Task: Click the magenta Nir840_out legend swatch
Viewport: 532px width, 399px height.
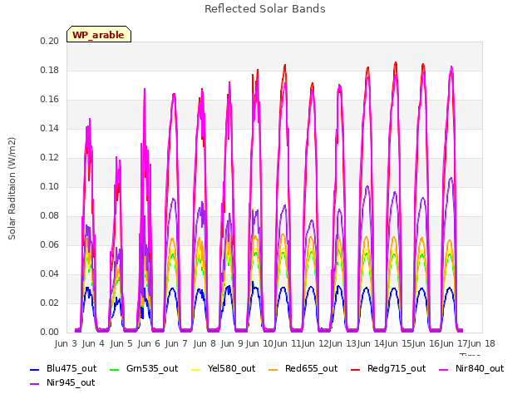Action: [x=443, y=369]
